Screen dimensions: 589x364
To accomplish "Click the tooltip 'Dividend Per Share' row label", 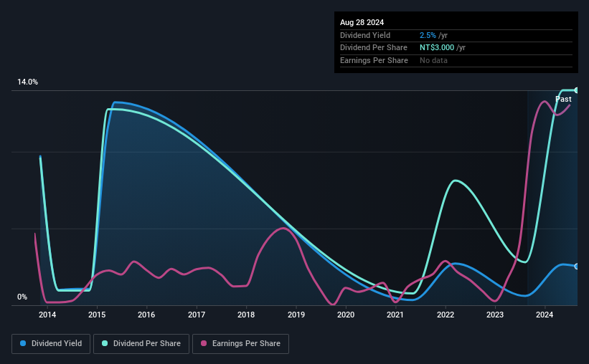I will [374, 48].
